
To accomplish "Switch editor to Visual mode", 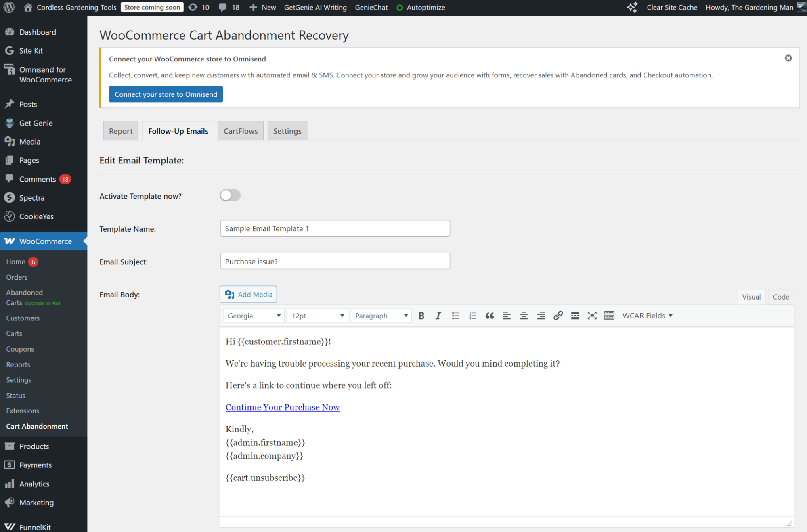I will (x=751, y=297).
